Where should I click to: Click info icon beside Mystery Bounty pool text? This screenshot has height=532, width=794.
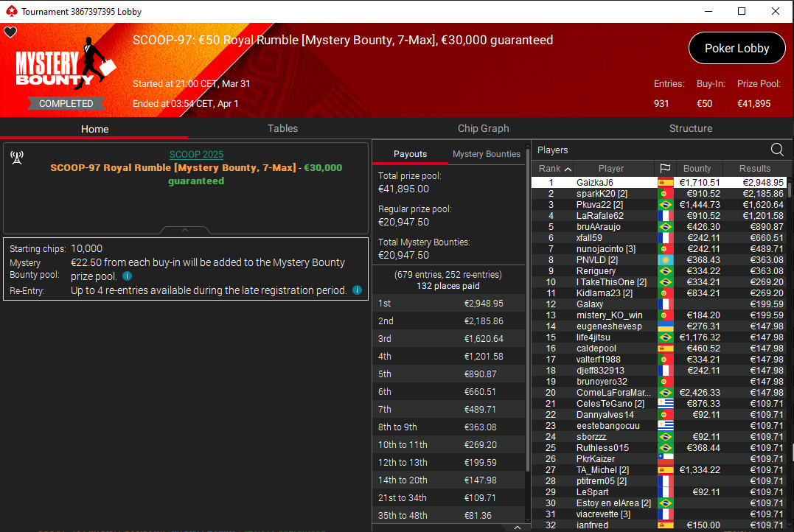tap(128, 276)
